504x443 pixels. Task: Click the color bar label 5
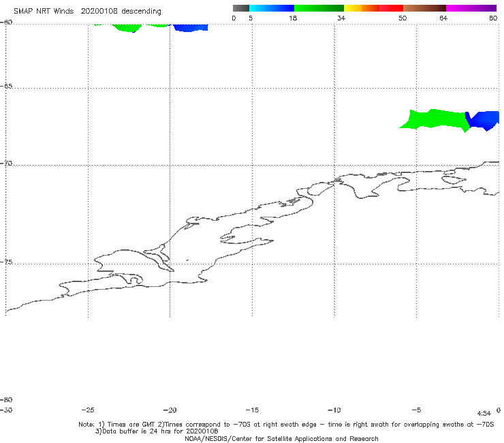click(251, 18)
